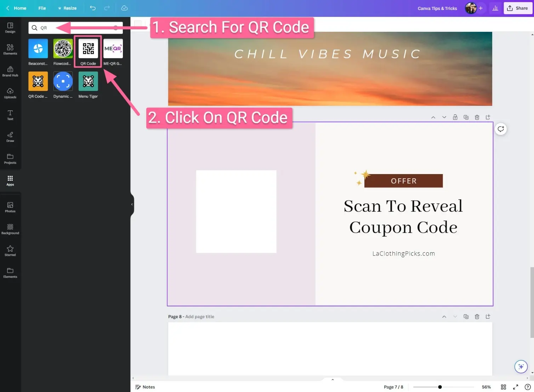
Task: Open the Apps panel
Action: [10, 180]
